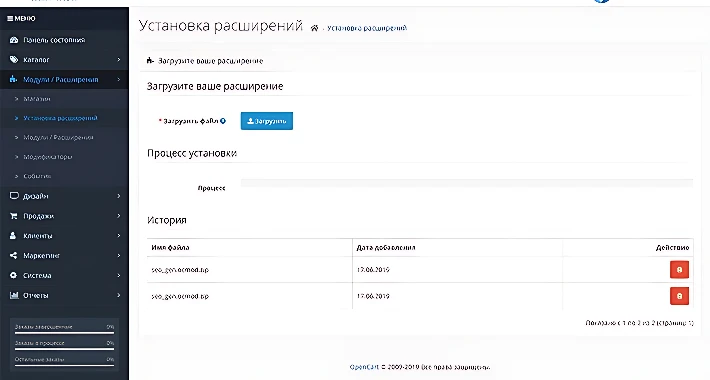This screenshot has height=380, width=710.
Task: Click the user icon next to Клиенты
Action: [13, 236]
